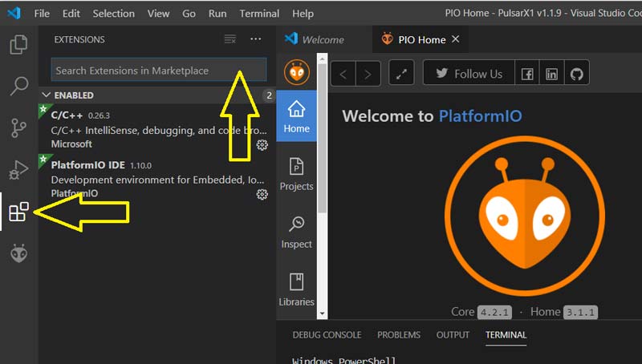Close the PIO Home tab
Image resolution: width=642 pixels, height=364 pixels.
[455, 39]
